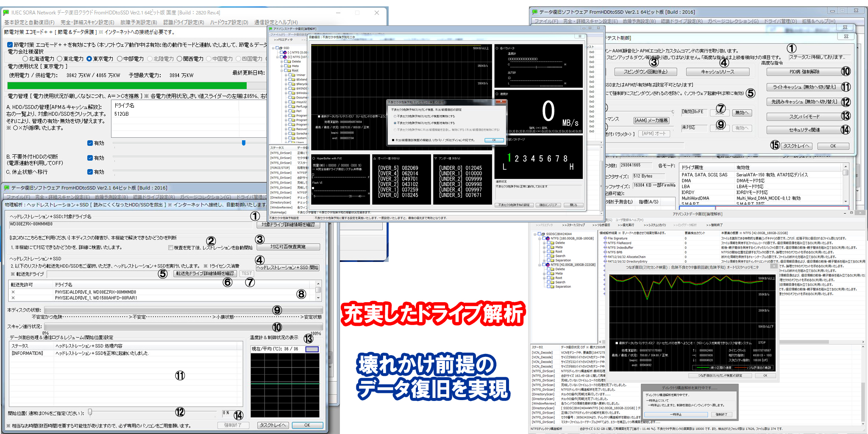The height and width of the screenshot is (434, 868).
Task: Select the 512GB drive row in the drive list
Action: tap(189, 114)
